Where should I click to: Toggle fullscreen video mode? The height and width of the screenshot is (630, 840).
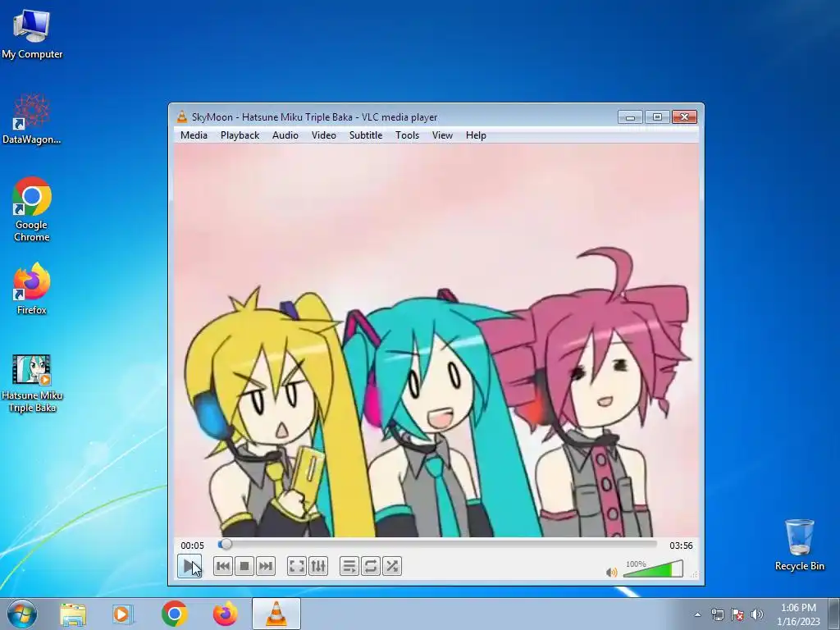pyautogui.click(x=297, y=566)
